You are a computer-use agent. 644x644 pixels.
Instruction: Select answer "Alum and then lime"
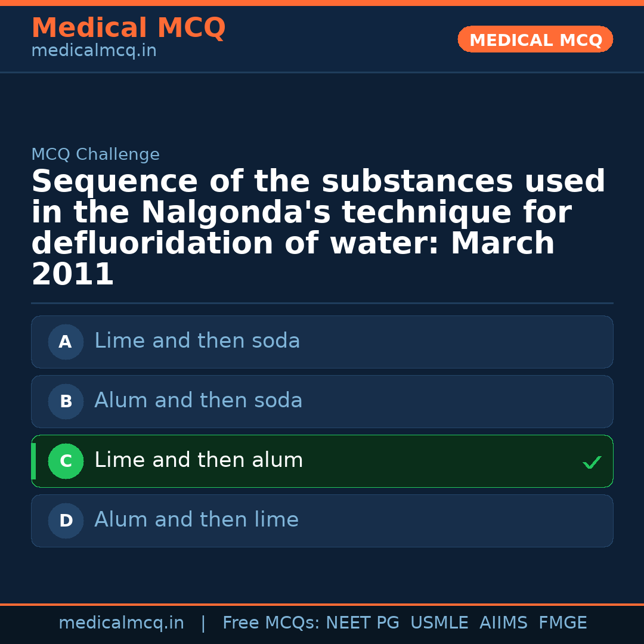coord(196,520)
